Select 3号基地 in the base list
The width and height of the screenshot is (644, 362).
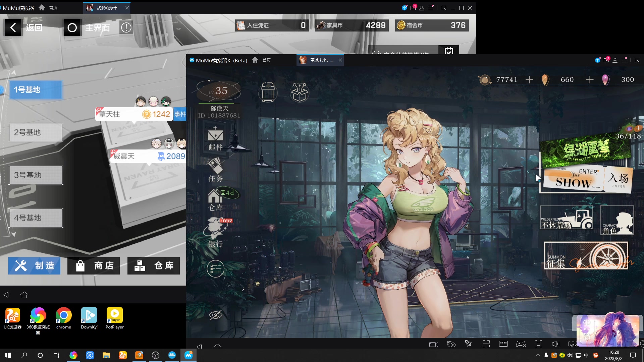point(36,175)
